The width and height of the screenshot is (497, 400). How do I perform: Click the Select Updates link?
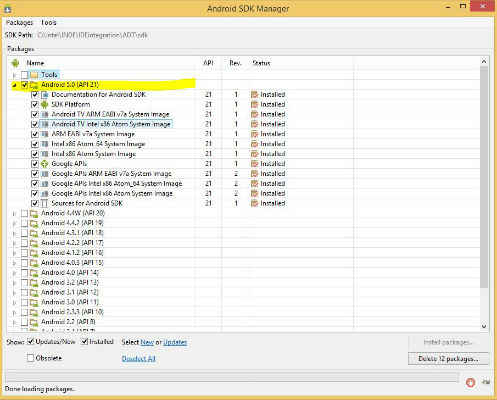tap(175, 342)
